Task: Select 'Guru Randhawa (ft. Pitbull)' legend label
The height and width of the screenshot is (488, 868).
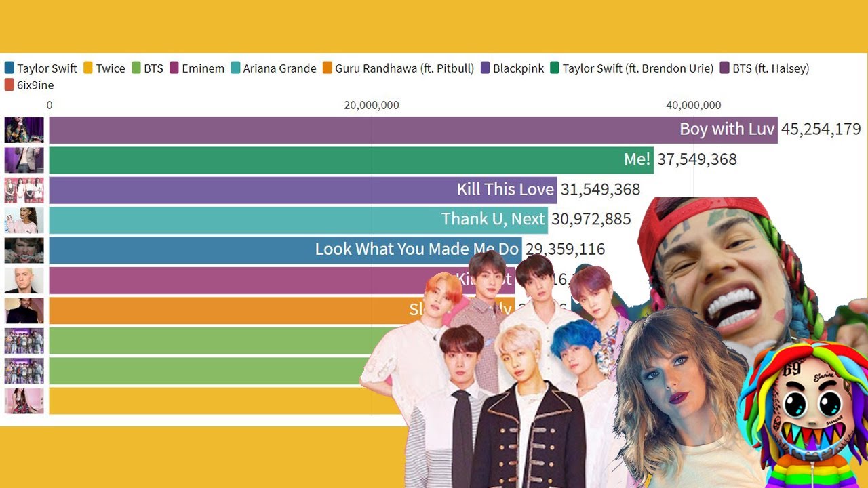Action: point(405,68)
